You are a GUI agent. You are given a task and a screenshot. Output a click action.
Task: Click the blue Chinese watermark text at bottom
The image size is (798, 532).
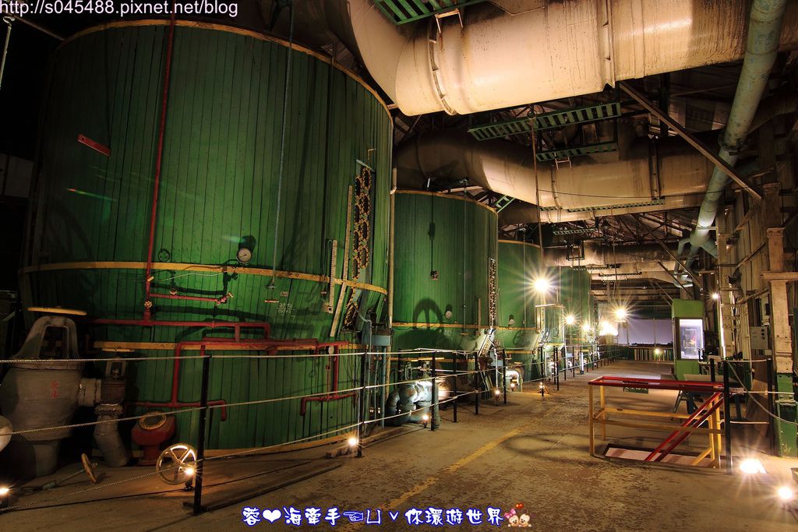pos(373,516)
